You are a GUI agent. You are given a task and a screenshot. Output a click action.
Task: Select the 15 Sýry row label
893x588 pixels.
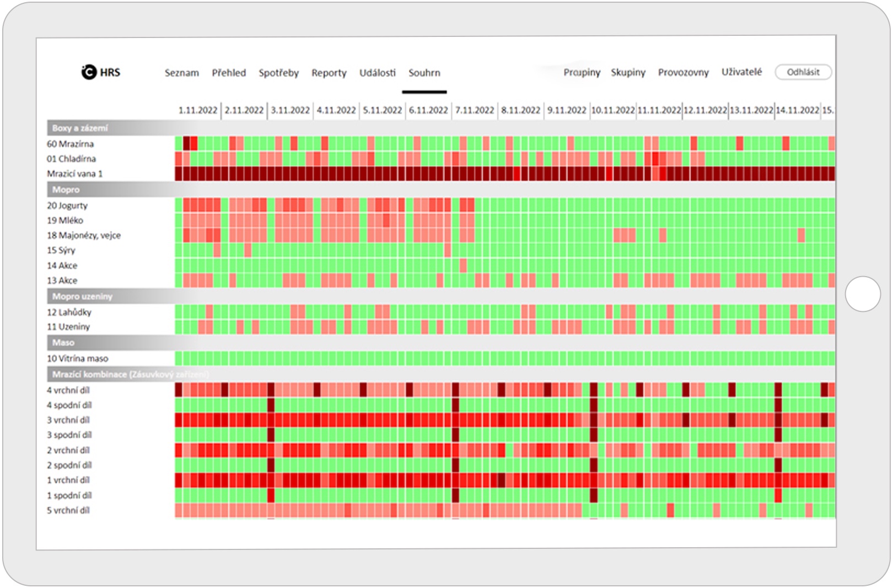[x=61, y=250]
